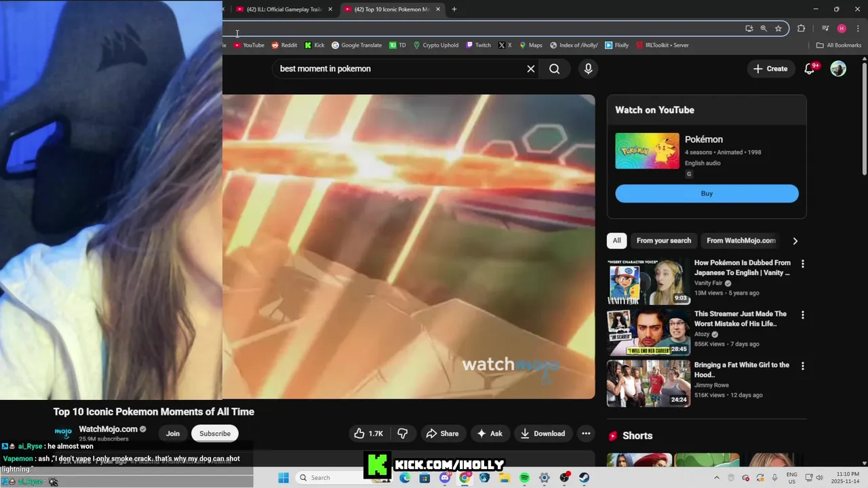The width and height of the screenshot is (868, 488).
Task: Select From your search filter chip
Action: pyautogui.click(x=663, y=241)
